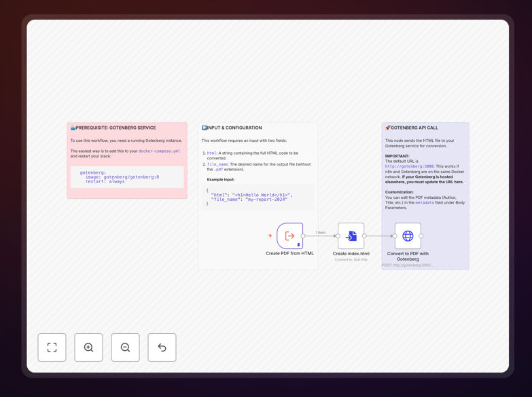Click input connector of Create index.html node

[338, 236]
